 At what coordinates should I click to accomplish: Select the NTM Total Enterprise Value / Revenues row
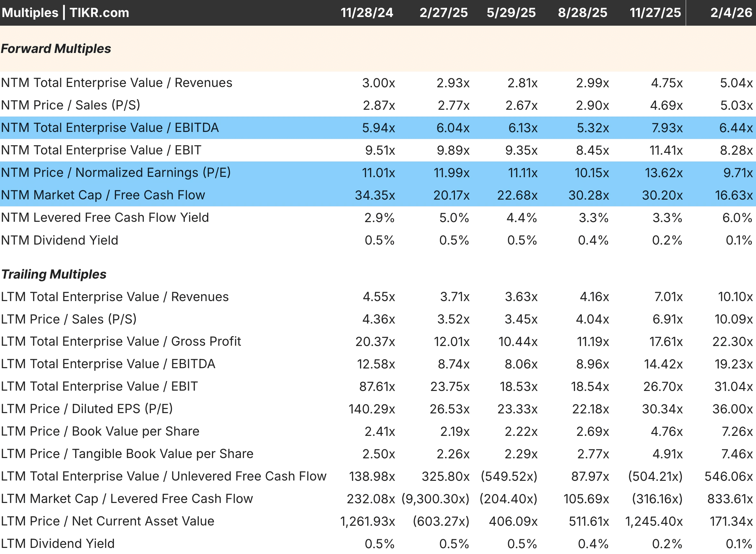coord(116,83)
